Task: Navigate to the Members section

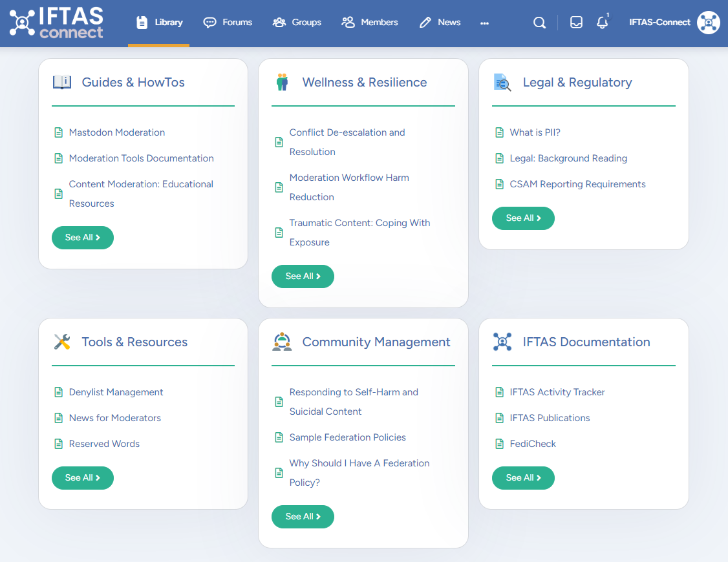Action: coord(369,22)
